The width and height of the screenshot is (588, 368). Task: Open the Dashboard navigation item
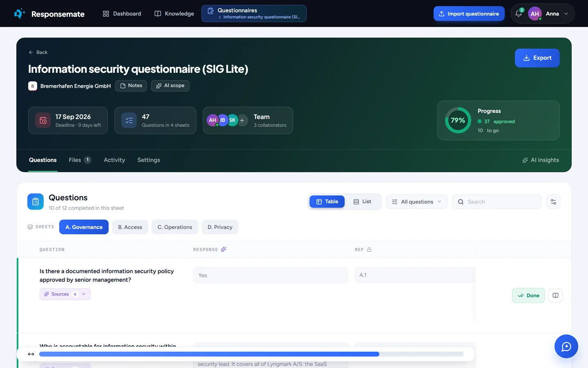tap(122, 13)
